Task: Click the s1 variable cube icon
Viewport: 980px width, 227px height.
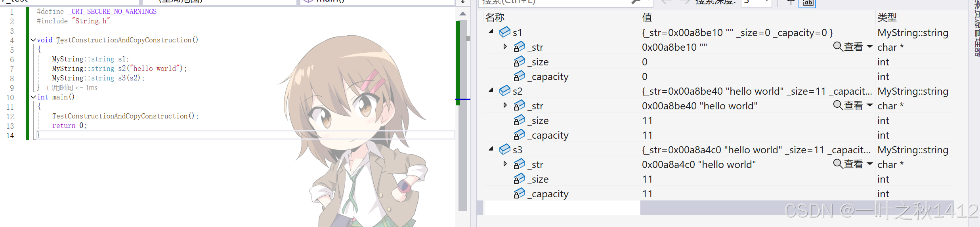Action: 504,32
